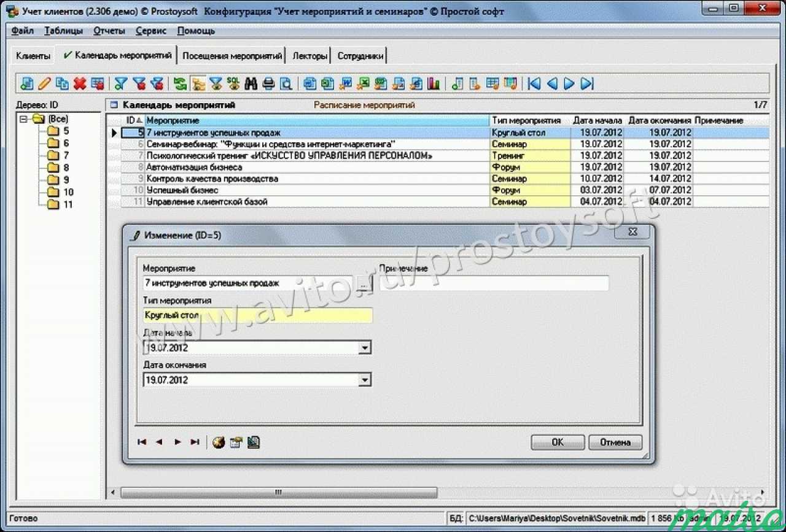Click the music note toolbar icon
This screenshot has width=786, height=532.
click(x=457, y=83)
